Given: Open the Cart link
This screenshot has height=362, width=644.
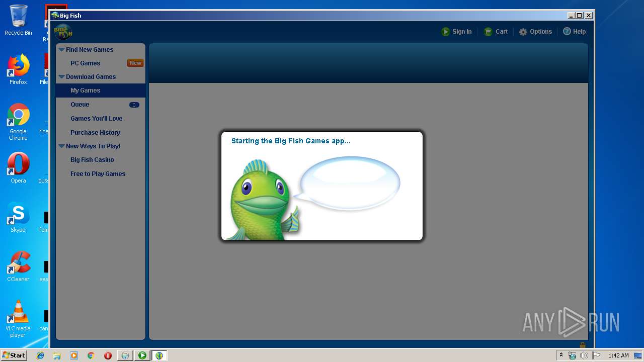Looking at the screenshot, I should (x=502, y=32).
